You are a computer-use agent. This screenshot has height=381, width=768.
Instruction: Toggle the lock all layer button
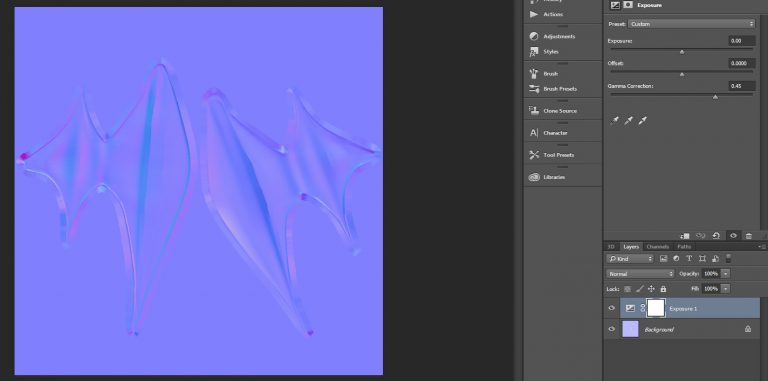663,289
